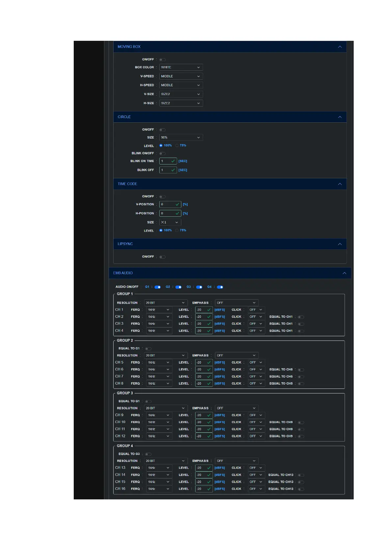
Task: Enable LIPSYNC ON/OFF switch
Action: point(162,257)
